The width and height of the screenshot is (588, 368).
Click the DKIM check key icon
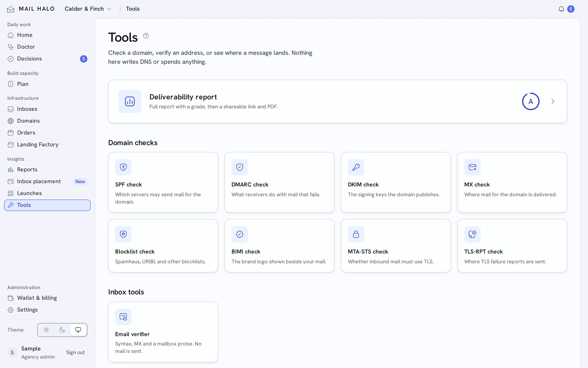[x=356, y=167]
